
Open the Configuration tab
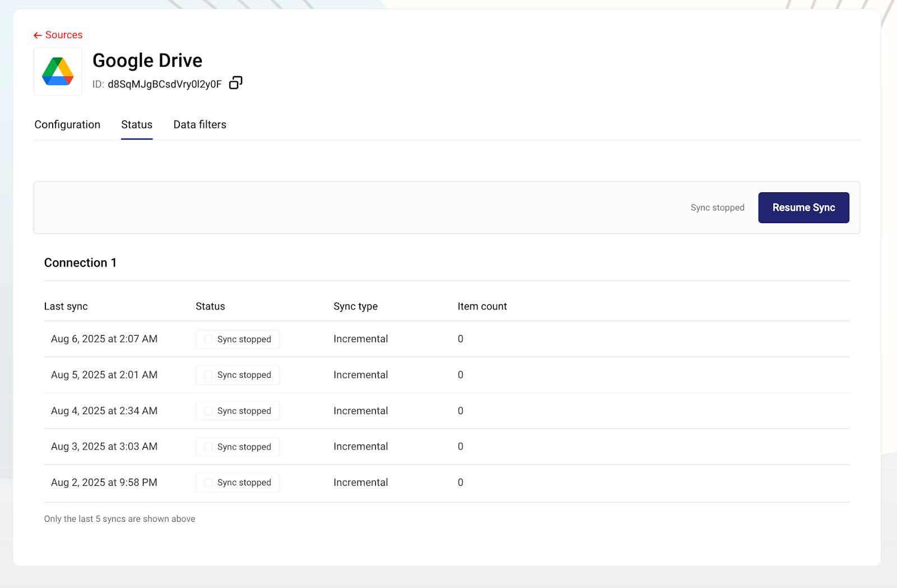pyautogui.click(x=67, y=124)
